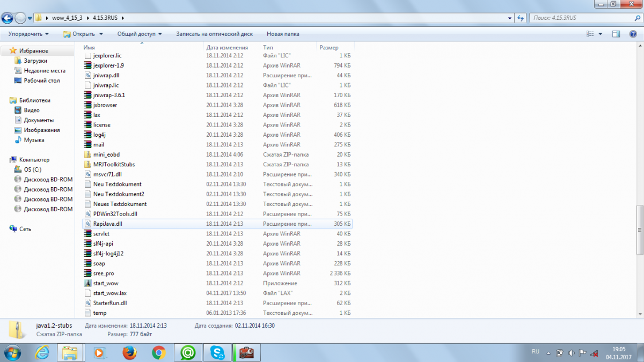
Task: Click the RU language indicator in tray
Action: (x=535, y=352)
